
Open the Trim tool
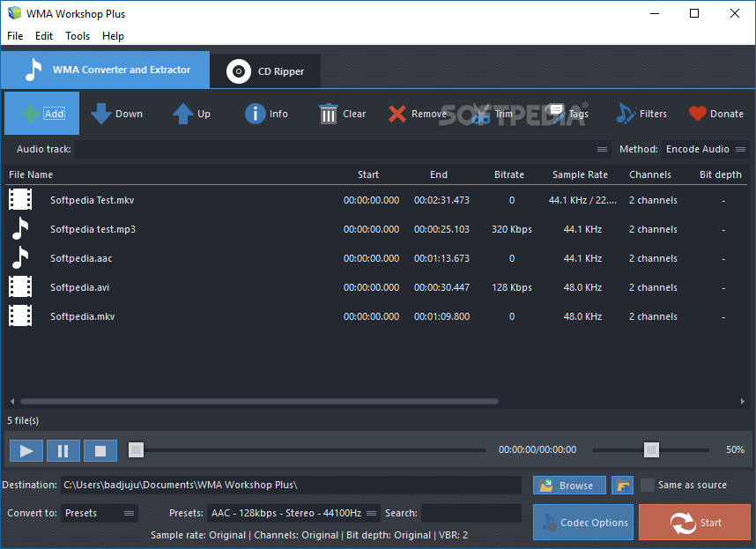coord(492,114)
